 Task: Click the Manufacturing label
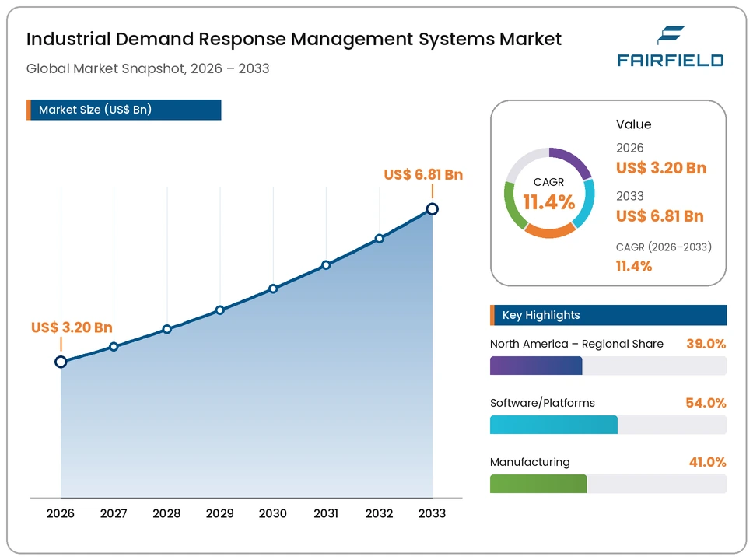[530, 462]
